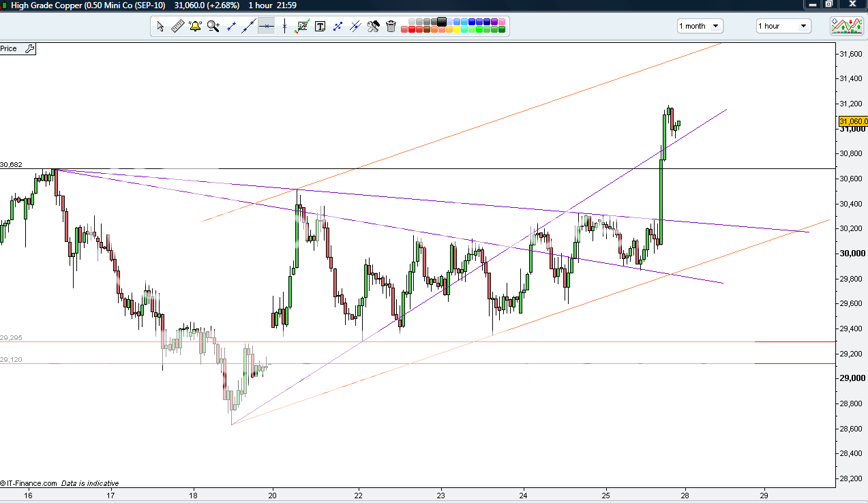Pick the black color swatch

coord(442,22)
